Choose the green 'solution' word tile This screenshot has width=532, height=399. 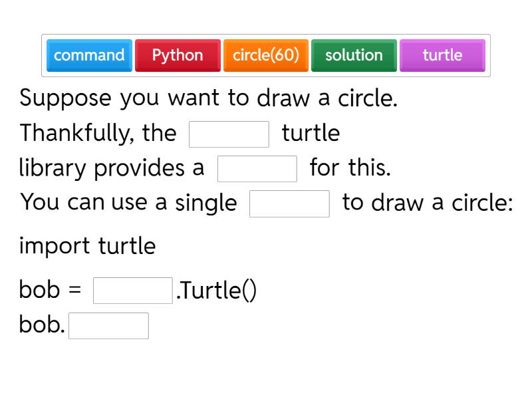(x=354, y=56)
